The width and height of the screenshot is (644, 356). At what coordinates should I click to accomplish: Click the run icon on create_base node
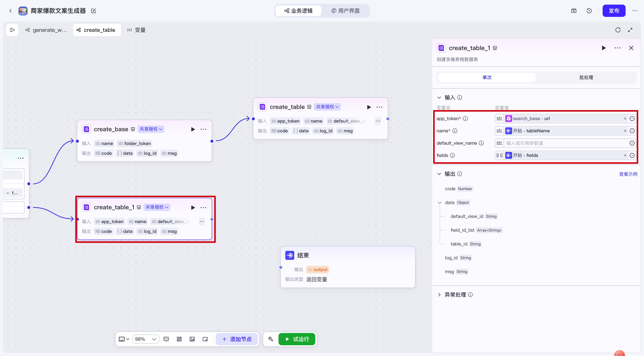[193, 129]
